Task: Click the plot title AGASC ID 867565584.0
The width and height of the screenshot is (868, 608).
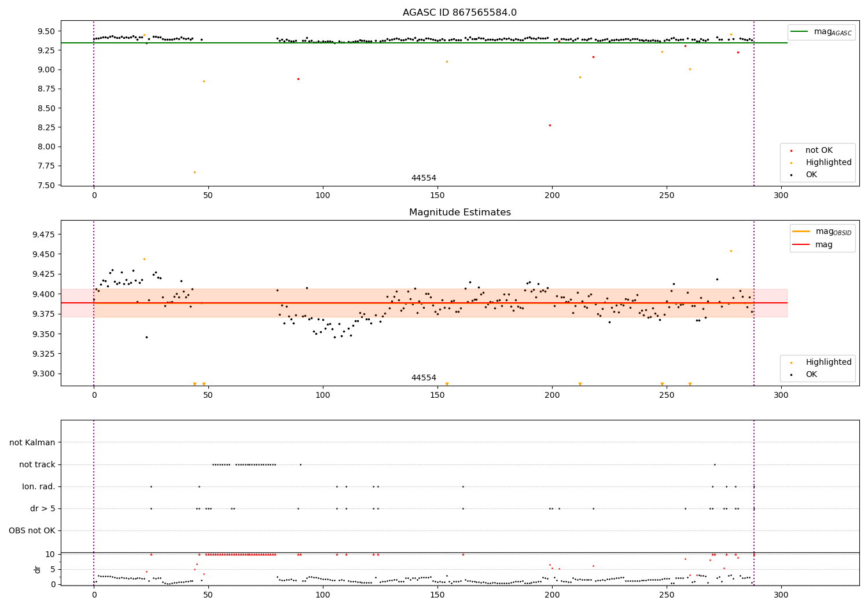Action: tap(459, 13)
